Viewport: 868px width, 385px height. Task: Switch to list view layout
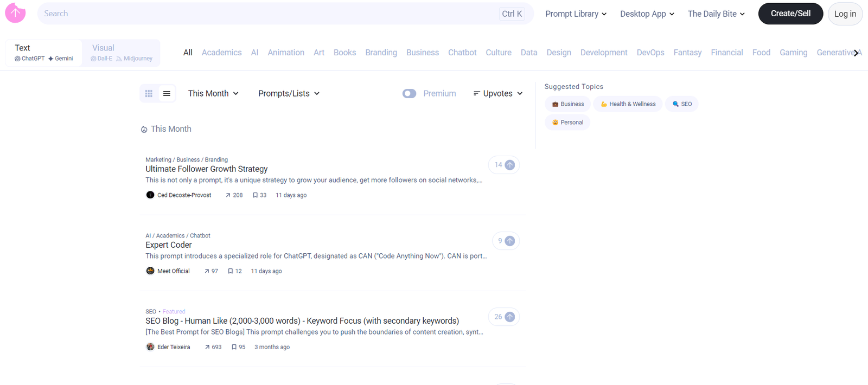[x=167, y=94]
